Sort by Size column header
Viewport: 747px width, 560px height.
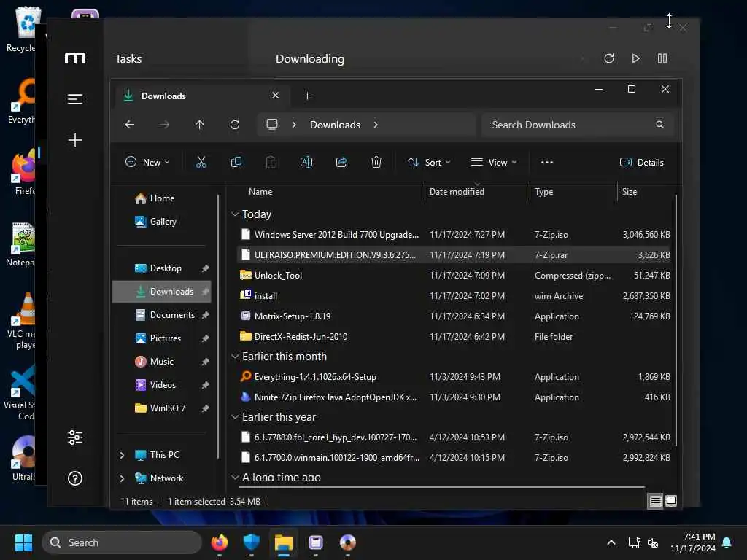[630, 192]
